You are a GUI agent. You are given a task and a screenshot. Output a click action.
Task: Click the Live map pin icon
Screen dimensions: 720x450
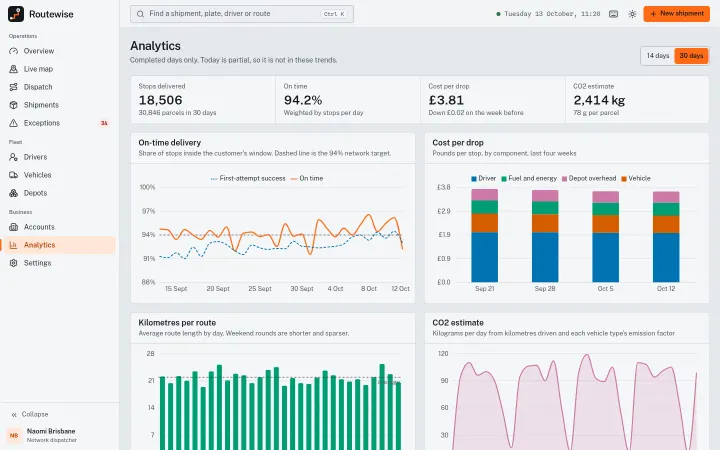point(13,69)
